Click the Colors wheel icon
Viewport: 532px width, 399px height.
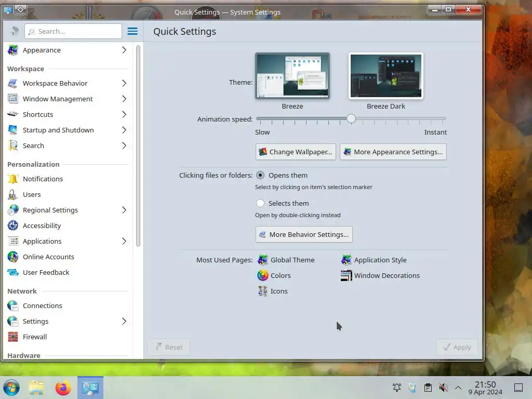pos(262,275)
